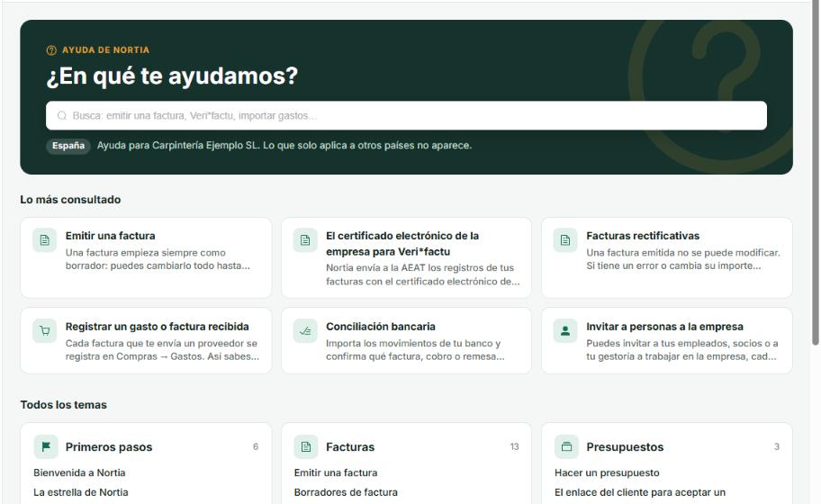Click the flag icon next to Primeros pasos
The height and width of the screenshot is (504, 821).
[x=46, y=446]
